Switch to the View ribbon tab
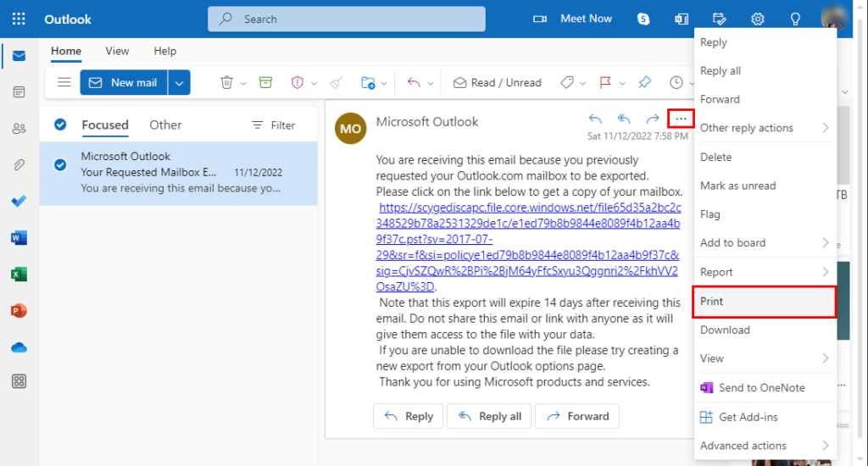The width and height of the screenshot is (868, 466). (x=117, y=51)
